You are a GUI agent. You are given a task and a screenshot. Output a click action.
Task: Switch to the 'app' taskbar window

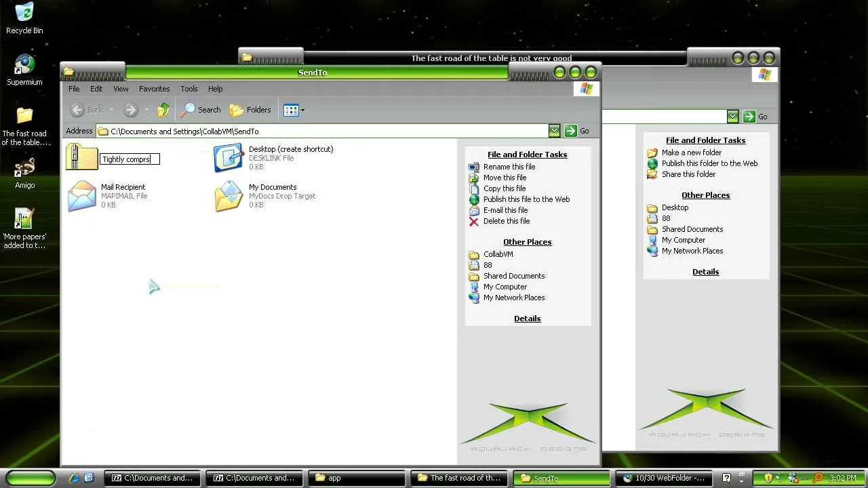coord(356,478)
